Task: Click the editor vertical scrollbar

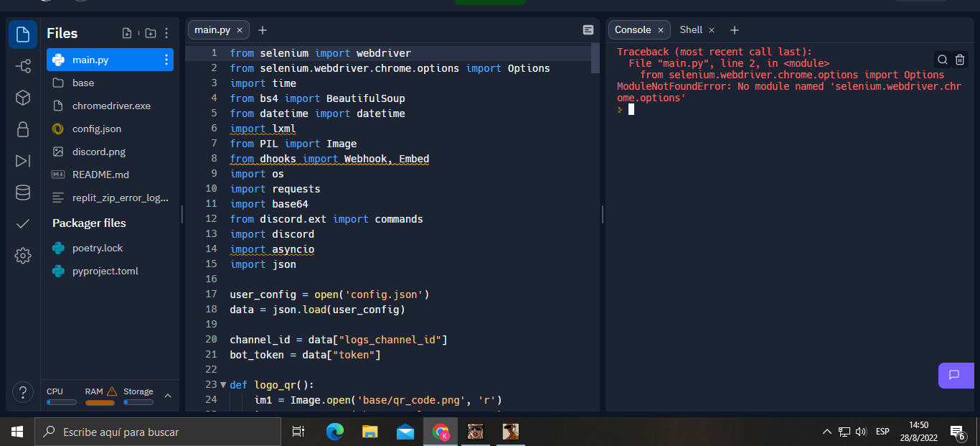Action: point(595,57)
